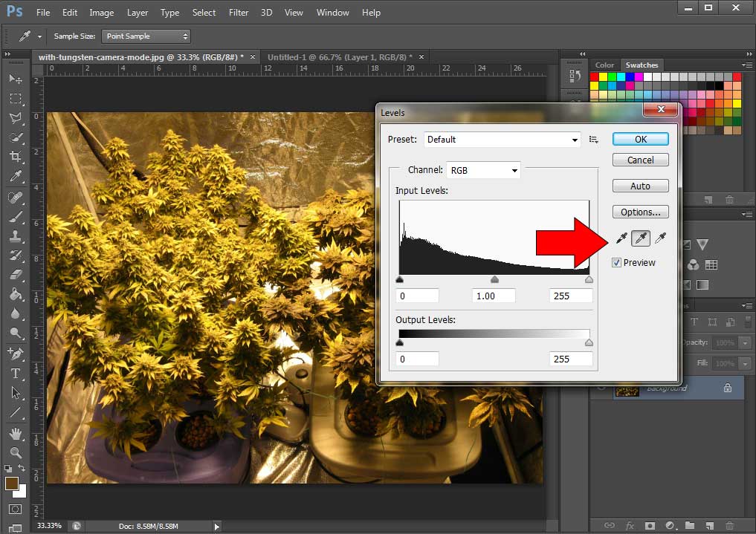The height and width of the screenshot is (534, 756).
Task: Click OK in the Levels dialog
Action: (x=640, y=139)
